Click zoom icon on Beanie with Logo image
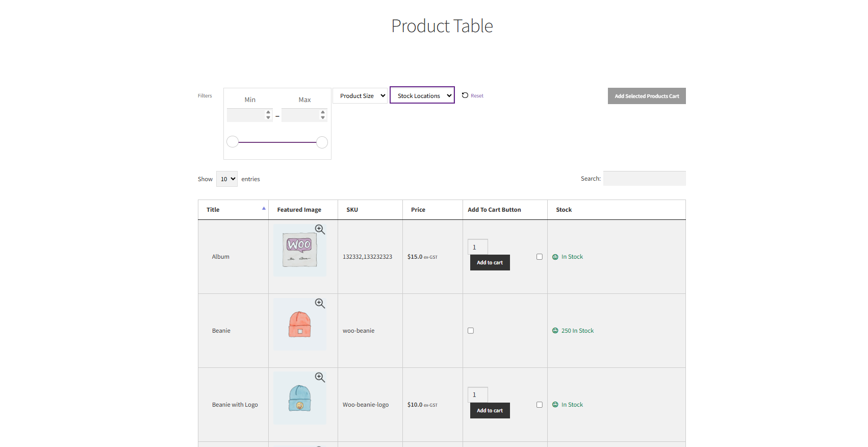Screen dimensions: 868x447 (x=320, y=378)
